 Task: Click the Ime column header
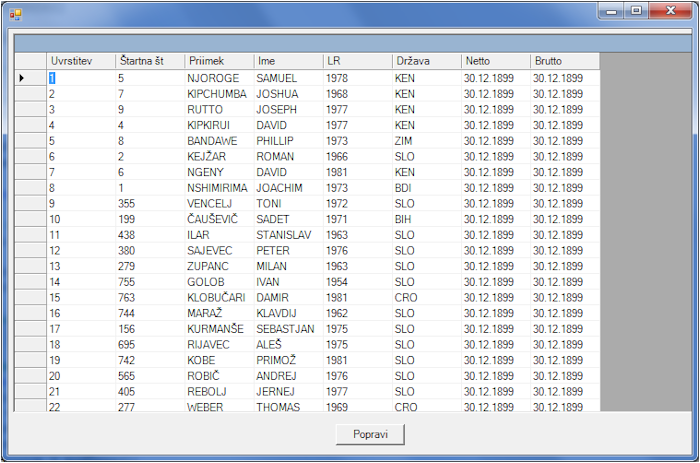287,61
